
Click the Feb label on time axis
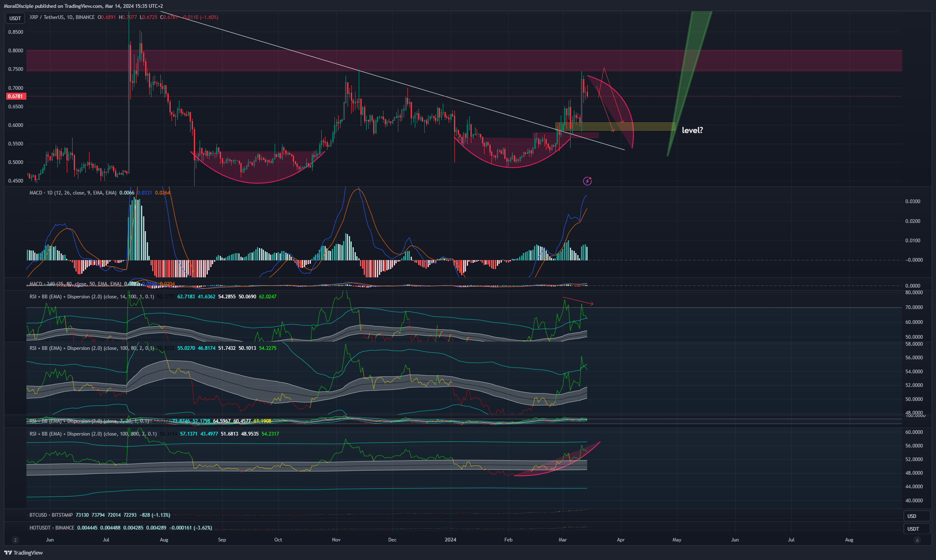(x=508, y=540)
